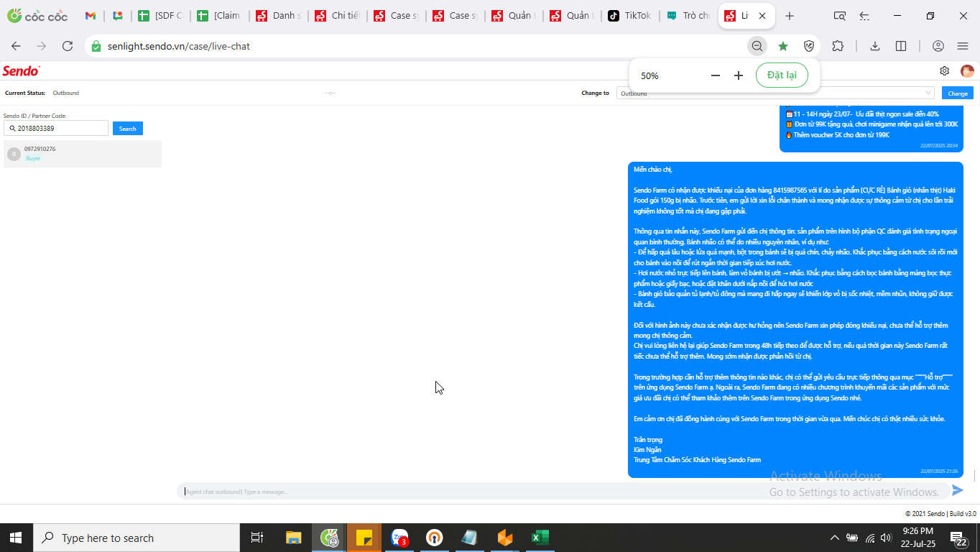Switch to the Chi tiết Sendo tab
The width and height of the screenshot is (980, 552).
coord(336,16)
